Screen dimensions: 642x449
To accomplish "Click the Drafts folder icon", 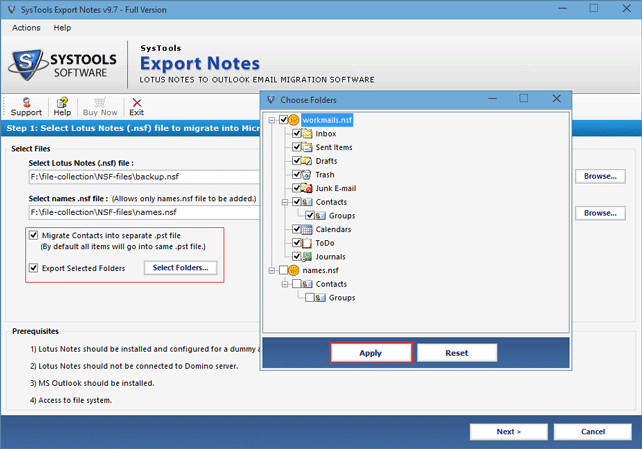I will tap(307, 161).
